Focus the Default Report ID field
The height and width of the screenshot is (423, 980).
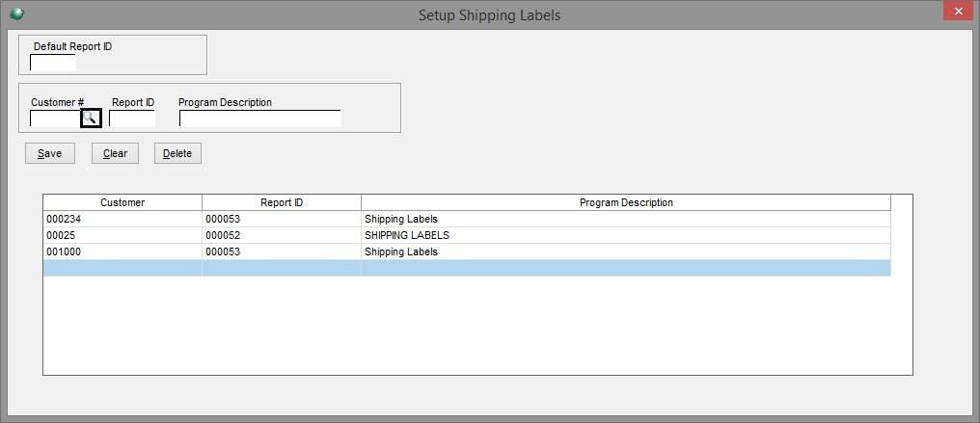coord(52,63)
